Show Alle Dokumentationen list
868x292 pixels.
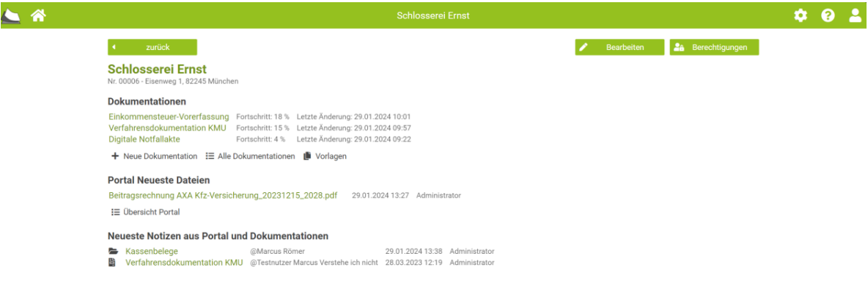250,156
